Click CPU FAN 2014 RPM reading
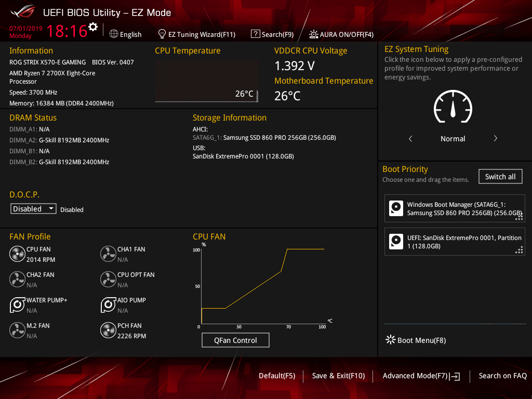Screen dimensions: 532x399 click(x=41, y=260)
